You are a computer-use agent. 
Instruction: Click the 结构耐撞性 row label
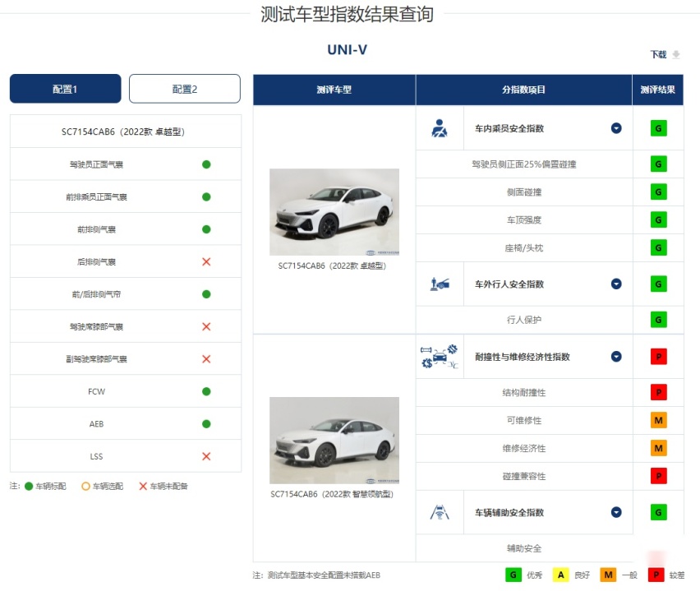pyautogui.click(x=524, y=393)
